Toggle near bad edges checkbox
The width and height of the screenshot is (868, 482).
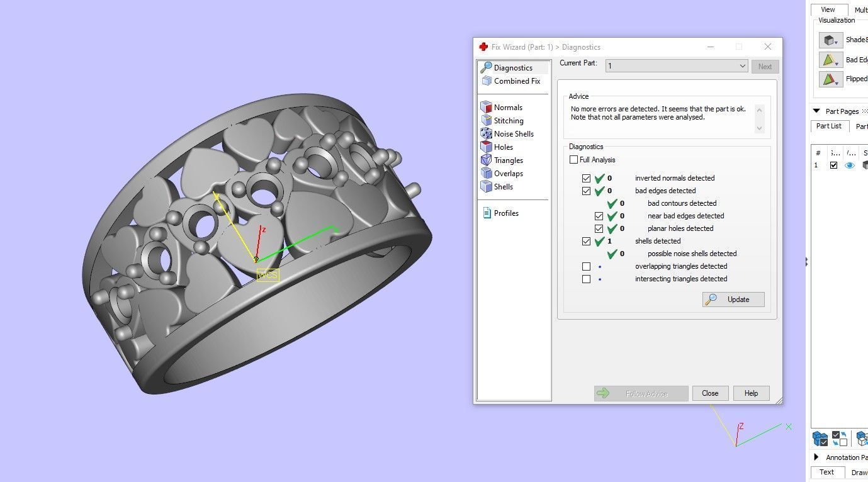click(599, 216)
